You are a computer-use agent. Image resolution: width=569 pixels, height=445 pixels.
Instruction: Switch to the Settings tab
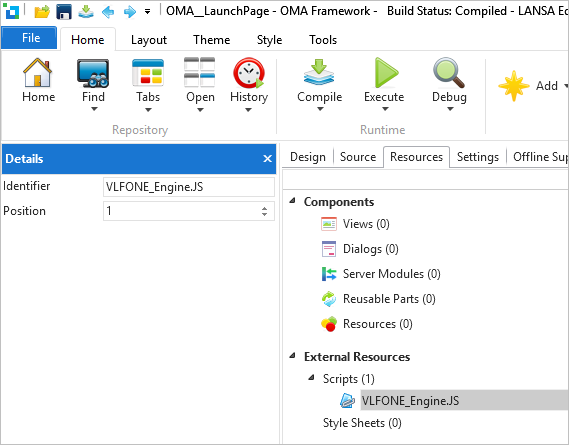(478, 157)
